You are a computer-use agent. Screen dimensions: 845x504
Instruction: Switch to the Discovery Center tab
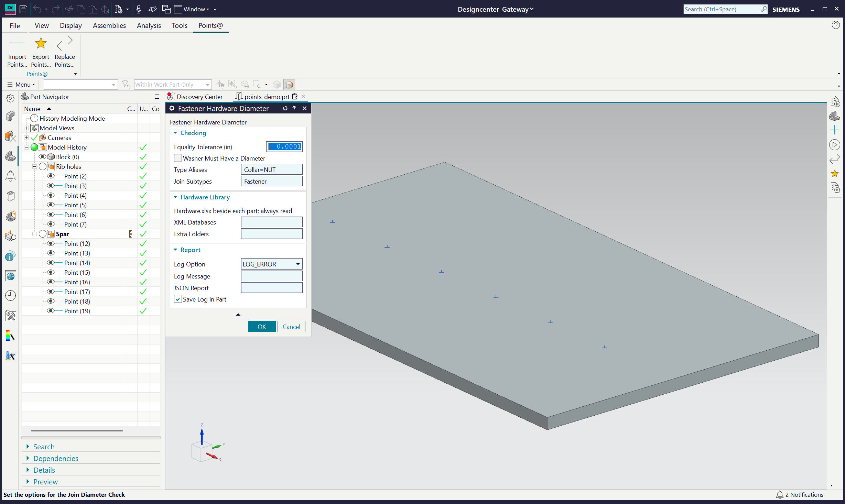coord(195,97)
